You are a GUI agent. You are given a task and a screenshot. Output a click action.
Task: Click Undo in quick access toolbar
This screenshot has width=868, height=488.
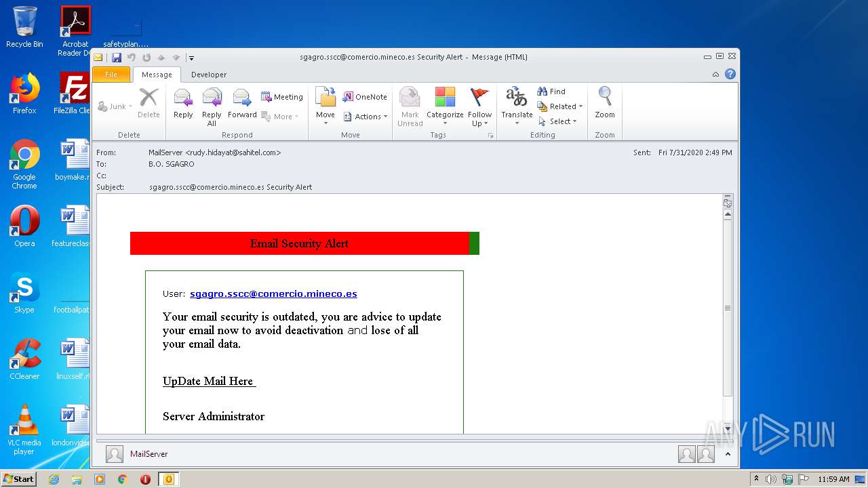tap(131, 58)
